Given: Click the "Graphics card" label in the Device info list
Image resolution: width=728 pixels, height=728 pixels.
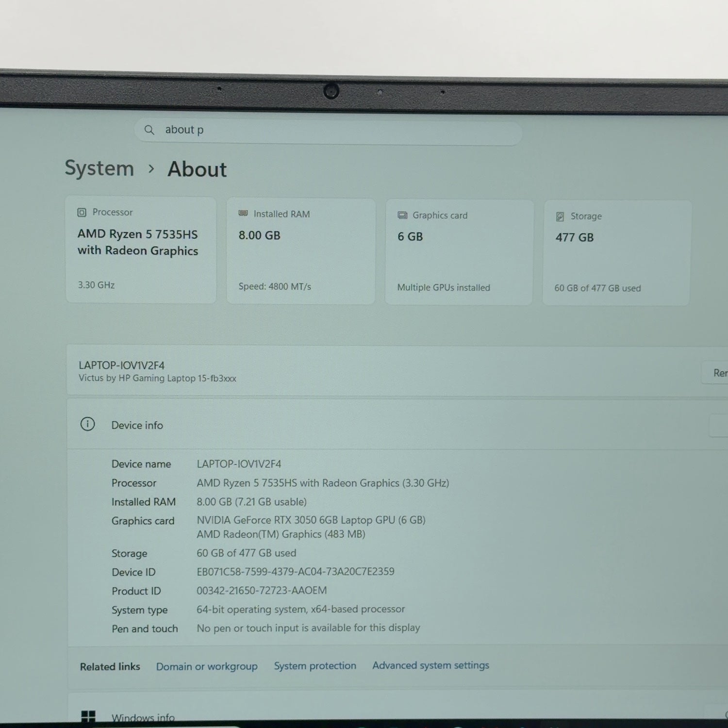Looking at the screenshot, I should tap(143, 521).
